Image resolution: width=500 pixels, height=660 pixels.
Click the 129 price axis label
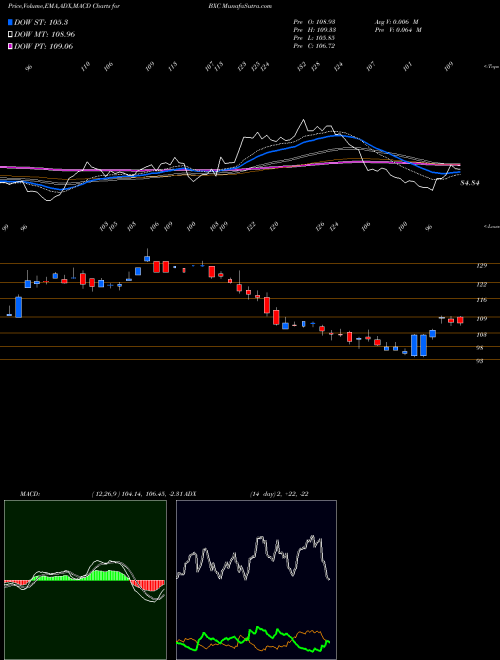click(x=481, y=266)
